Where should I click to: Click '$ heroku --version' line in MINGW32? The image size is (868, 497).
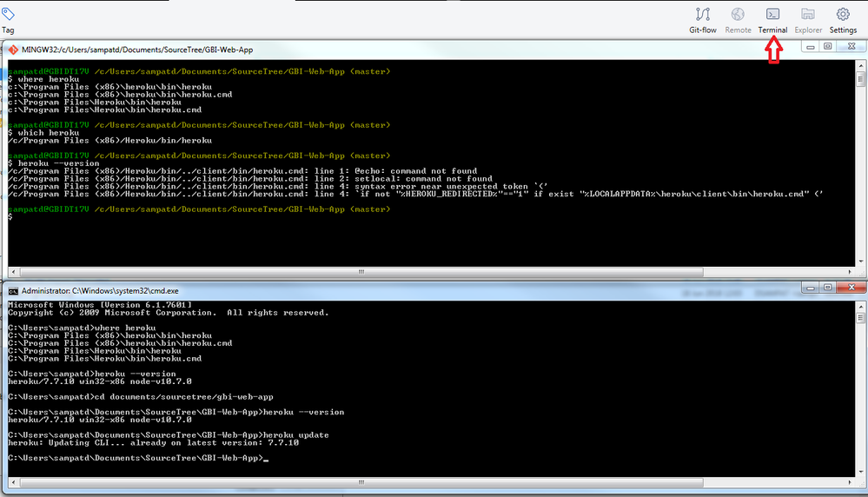[54, 163]
